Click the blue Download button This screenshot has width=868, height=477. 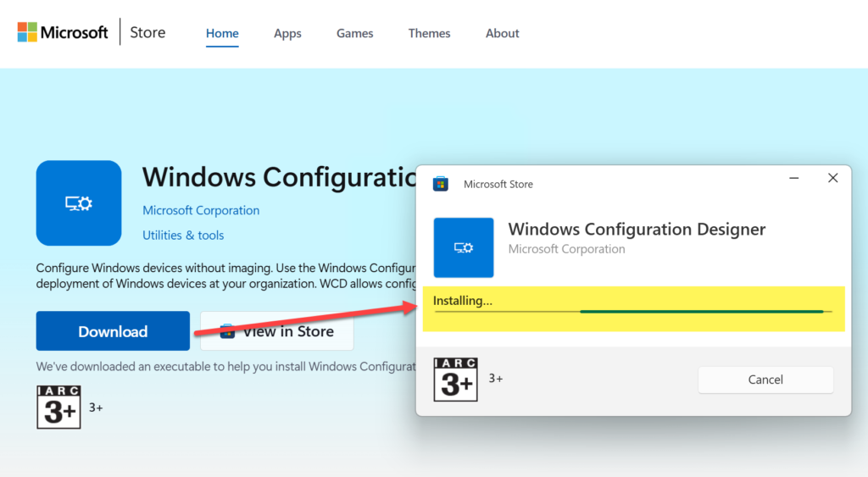point(113,331)
